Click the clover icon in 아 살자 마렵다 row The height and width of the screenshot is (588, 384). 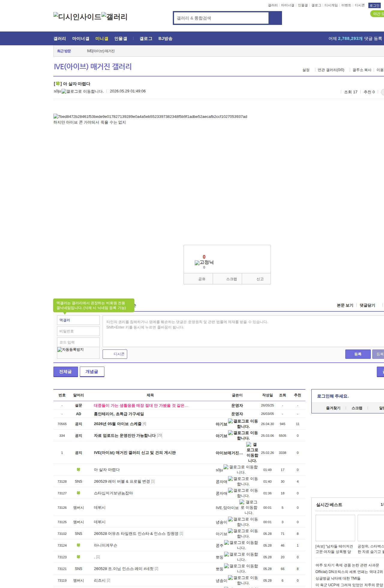click(x=79, y=470)
